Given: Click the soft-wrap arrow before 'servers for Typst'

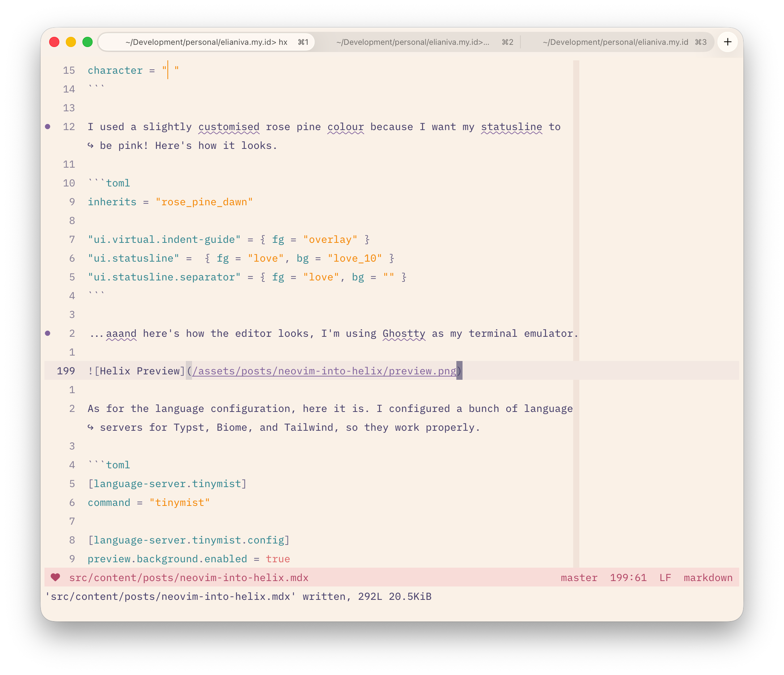Looking at the screenshot, I should click(x=90, y=427).
